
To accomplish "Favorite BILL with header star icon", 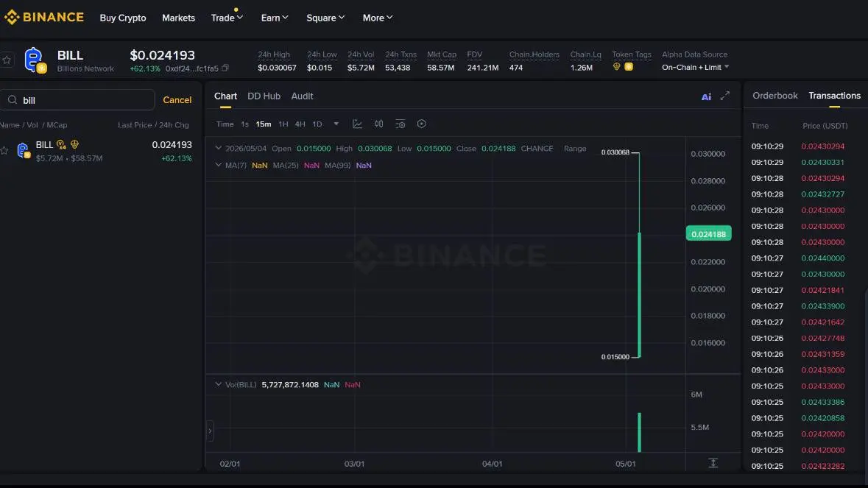I will point(7,60).
